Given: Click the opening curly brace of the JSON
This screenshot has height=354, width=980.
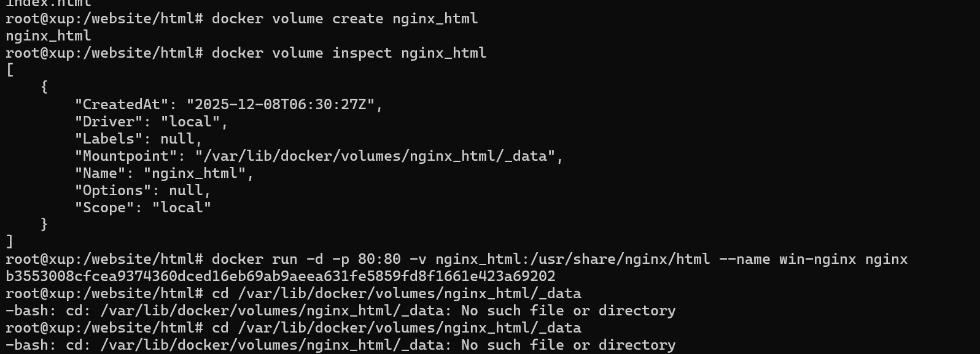Looking at the screenshot, I should click(x=44, y=87).
